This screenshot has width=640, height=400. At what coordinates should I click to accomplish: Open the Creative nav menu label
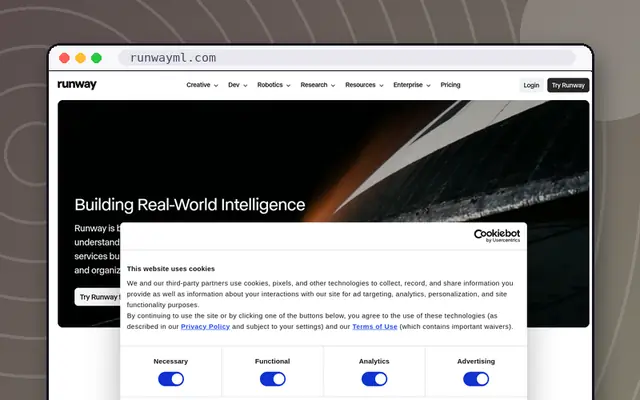pyautogui.click(x=198, y=85)
